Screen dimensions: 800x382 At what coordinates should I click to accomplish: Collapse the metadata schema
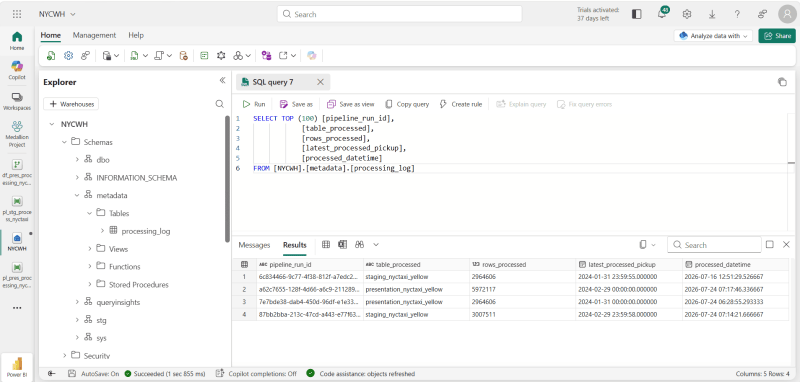[x=77, y=195]
